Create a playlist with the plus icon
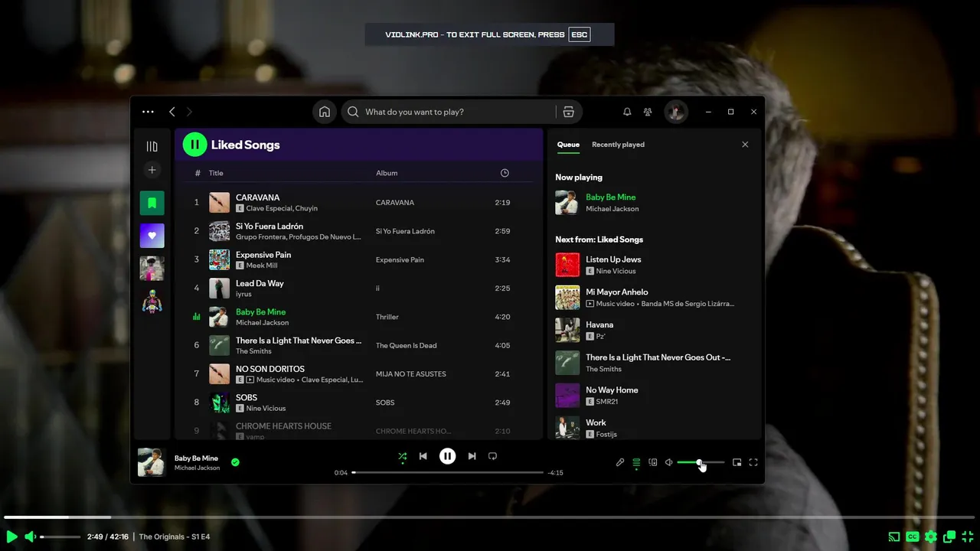Image resolution: width=980 pixels, height=551 pixels. 152,170
